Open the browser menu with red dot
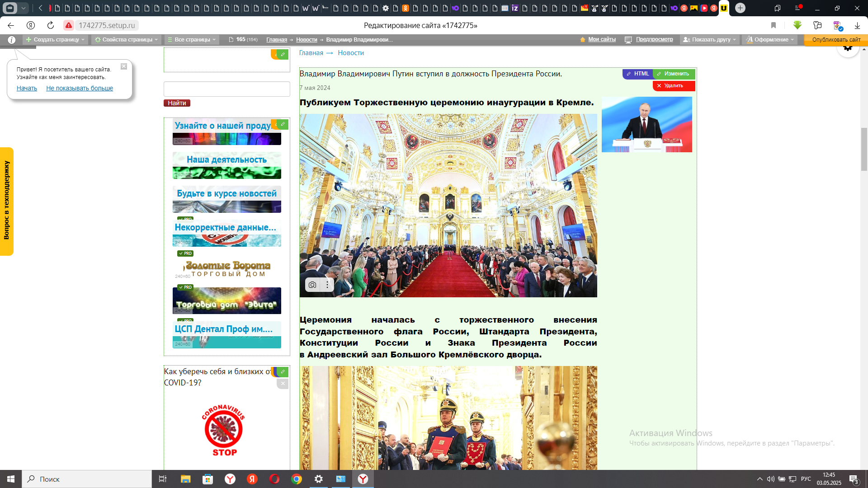Screen dimensions: 868x488 [x=798, y=8]
